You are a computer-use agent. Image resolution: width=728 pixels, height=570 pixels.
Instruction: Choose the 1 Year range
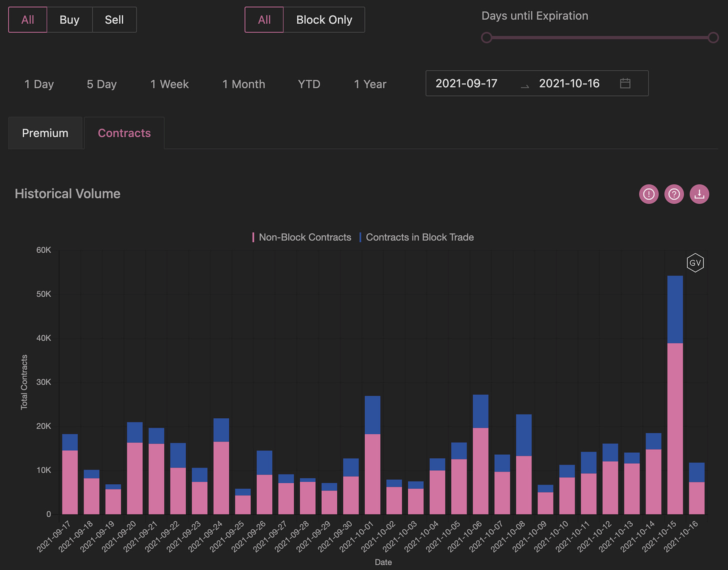(370, 84)
